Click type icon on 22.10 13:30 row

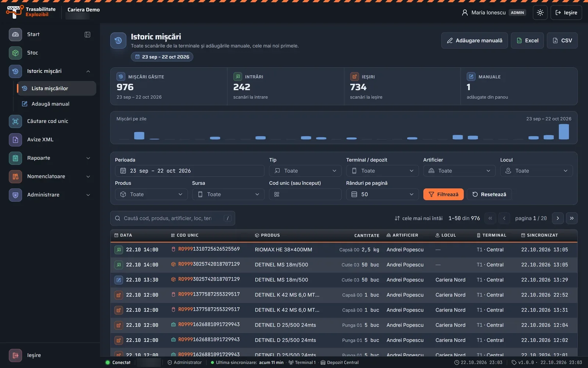click(119, 280)
